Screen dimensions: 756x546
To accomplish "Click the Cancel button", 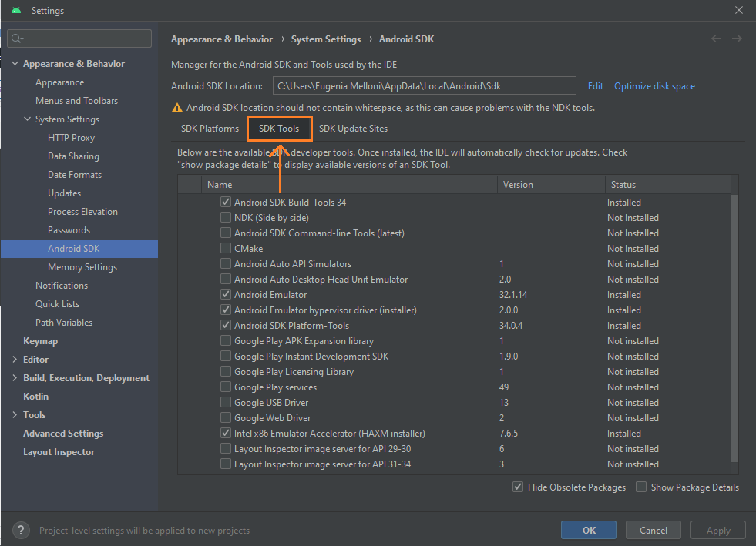I will pyautogui.click(x=654, y=530).
